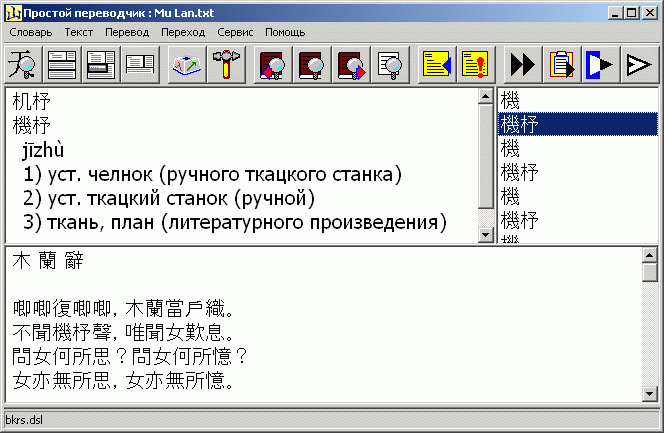Open the Перевод menu

[x=126, y=32]
